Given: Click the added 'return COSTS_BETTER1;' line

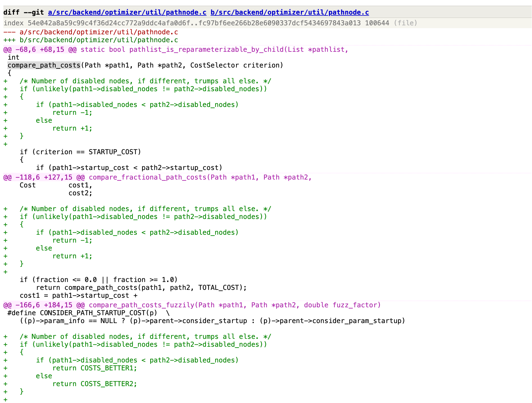Looking at the screenshot, I should coord(95,368).
